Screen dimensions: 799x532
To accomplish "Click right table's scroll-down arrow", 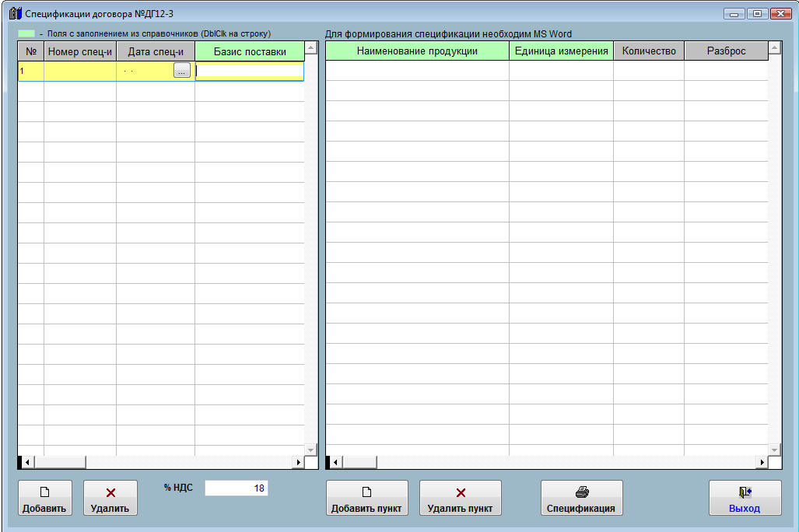I will pyautogui.click(x=775, y=450).
